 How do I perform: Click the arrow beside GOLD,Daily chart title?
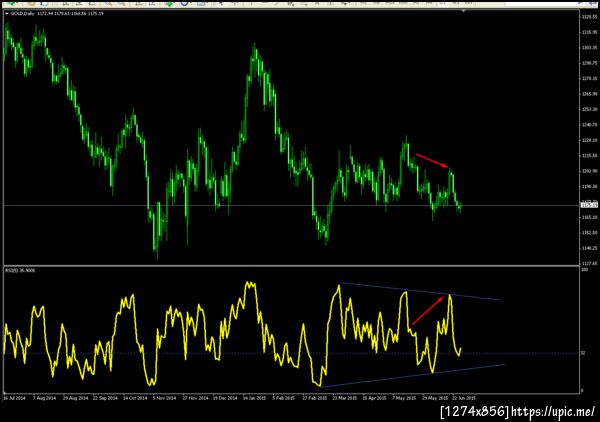7,14
